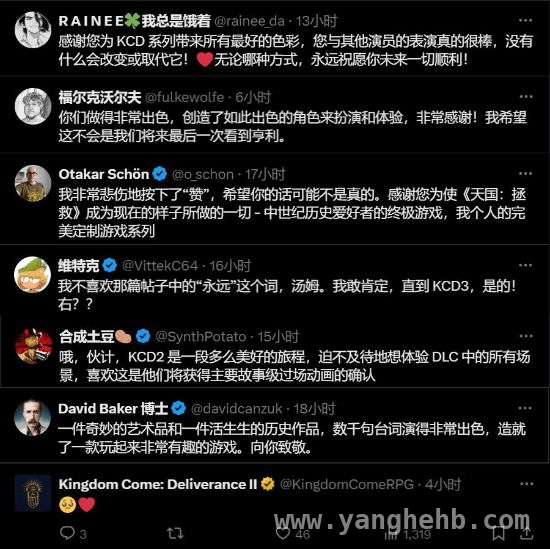Open more options on RAINEE's tweet
Image resolution: width=550 pixels, height=549 pixels.
point(525,20)
